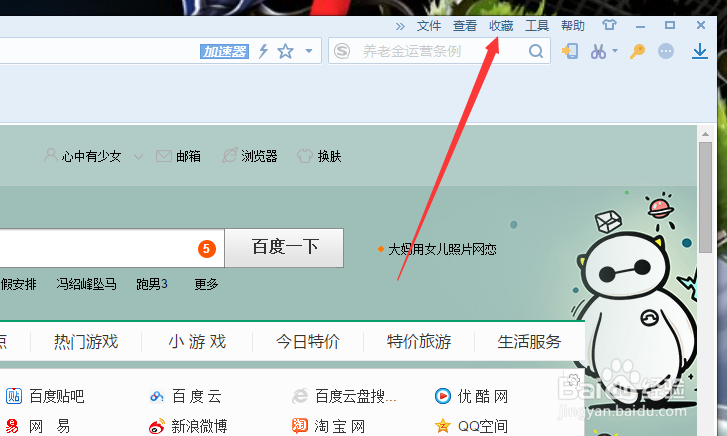Open the address bar dropdown arrow
Viewport: 727px width, 436px height.
click(x=309, y=51)
